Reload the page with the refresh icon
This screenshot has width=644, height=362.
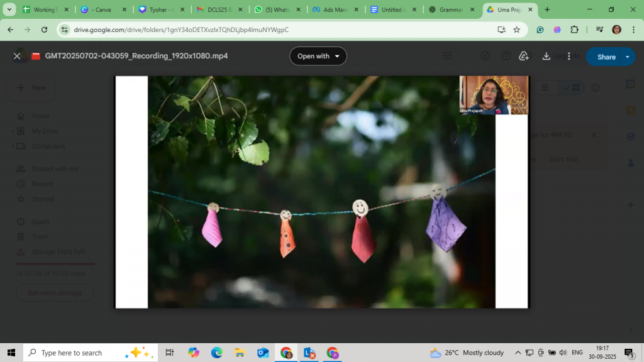(44, 30)
